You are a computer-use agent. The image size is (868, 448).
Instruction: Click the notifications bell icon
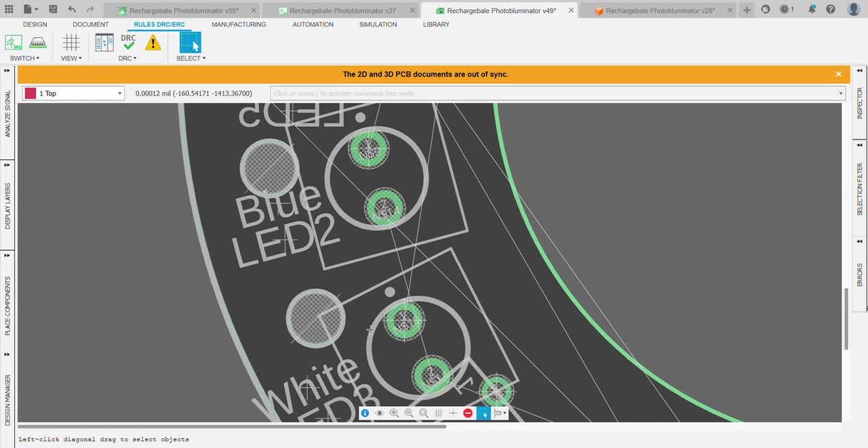[x=812, y=9]
